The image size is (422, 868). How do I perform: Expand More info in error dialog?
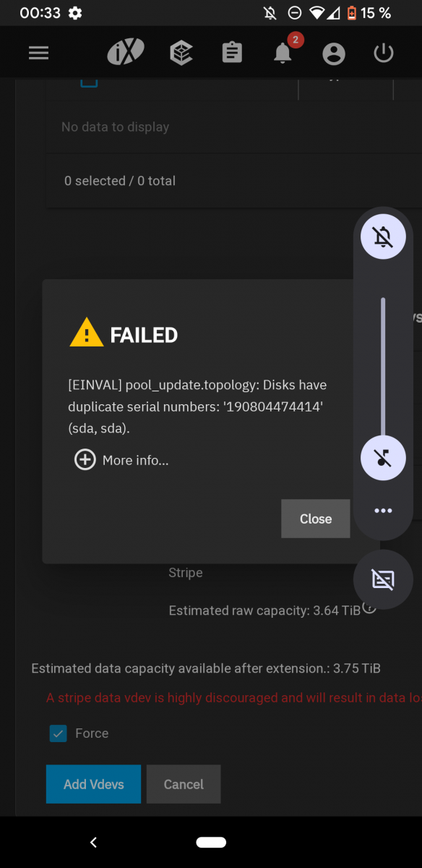tap(121, 460)
